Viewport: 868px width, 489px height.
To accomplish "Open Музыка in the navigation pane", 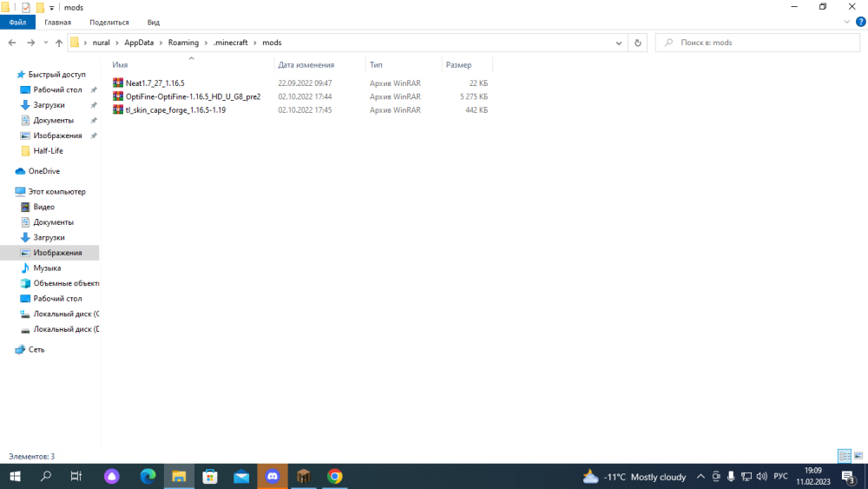I will (47, 268).
